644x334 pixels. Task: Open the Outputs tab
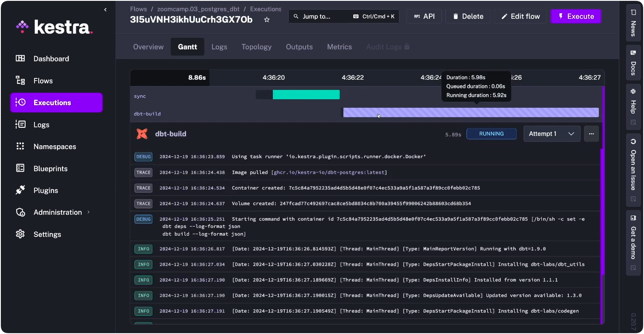[299, 47]
